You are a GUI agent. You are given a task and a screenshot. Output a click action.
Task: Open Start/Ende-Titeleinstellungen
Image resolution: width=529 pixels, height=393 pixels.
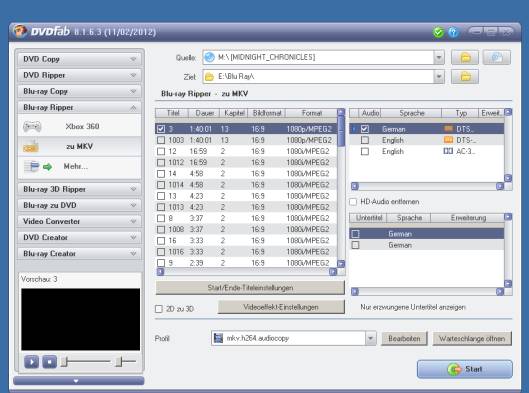tap(250, 288)
